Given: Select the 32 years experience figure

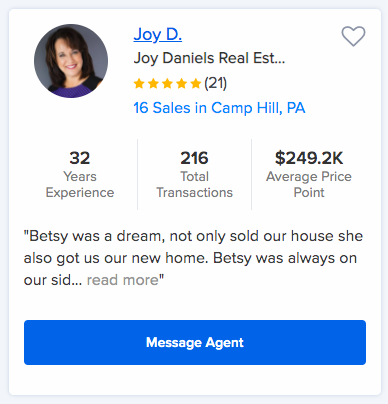Looking at the screenshot, I should (x=80, y=158).
